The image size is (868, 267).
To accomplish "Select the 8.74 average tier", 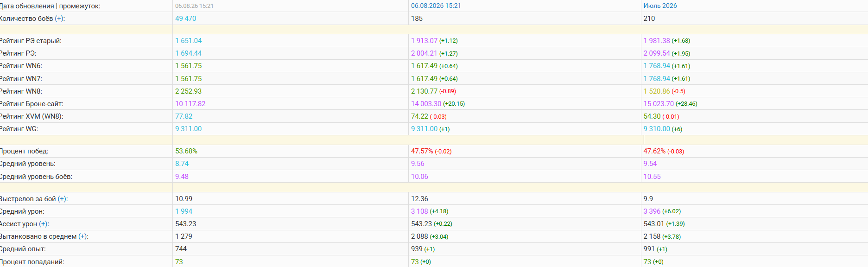I will click(182, 164).
